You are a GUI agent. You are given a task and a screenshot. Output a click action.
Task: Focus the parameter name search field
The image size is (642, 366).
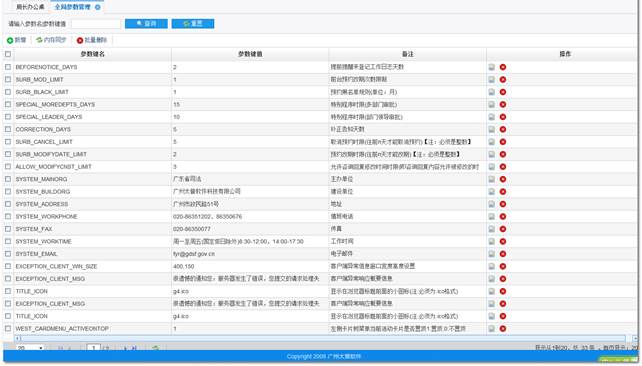(x=96, y=24)
